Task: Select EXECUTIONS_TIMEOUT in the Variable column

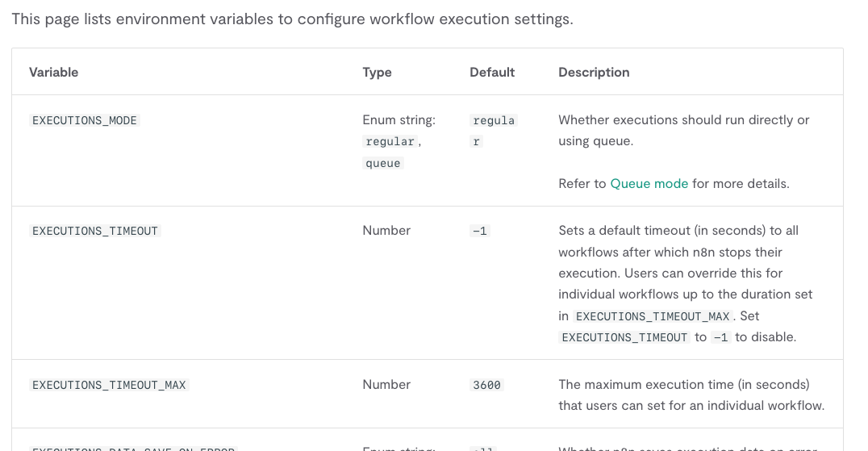Action: point(95,231)
